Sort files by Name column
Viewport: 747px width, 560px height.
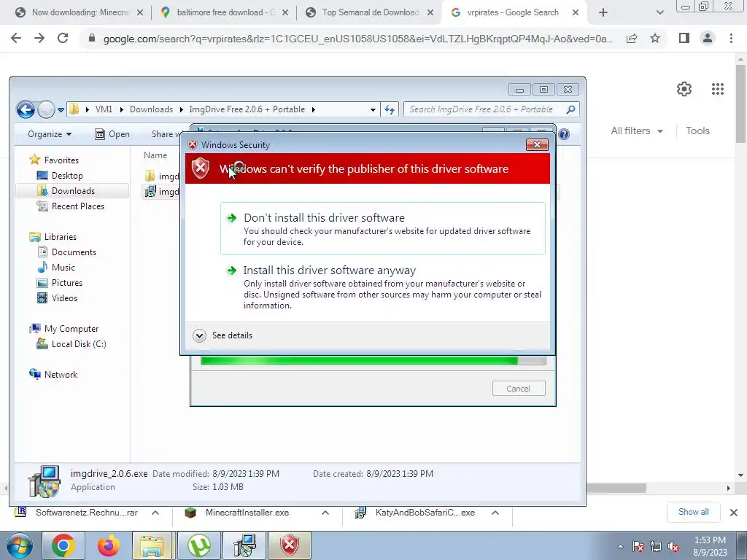pos(155,155)
